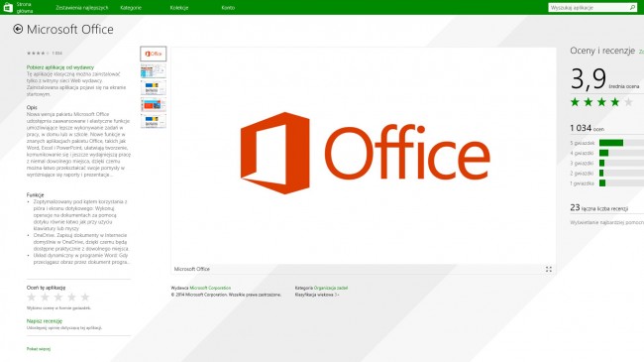Click Pobierz aplikację od wydawcy link
The width and height of the screenshot is (644, 362).
[x=60, y=67]
